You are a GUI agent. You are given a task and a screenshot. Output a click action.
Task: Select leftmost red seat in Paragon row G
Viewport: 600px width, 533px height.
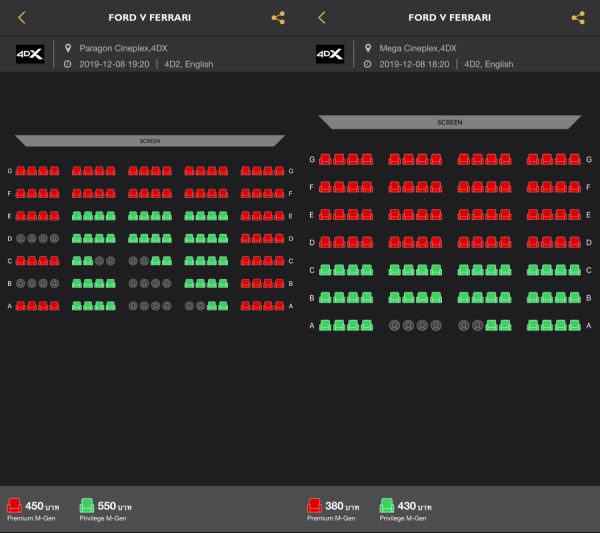click(x=21, y=171)
